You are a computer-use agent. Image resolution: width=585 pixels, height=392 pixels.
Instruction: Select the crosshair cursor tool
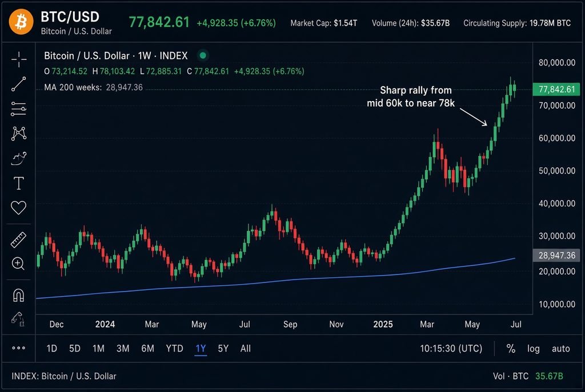tap(19, 59)
